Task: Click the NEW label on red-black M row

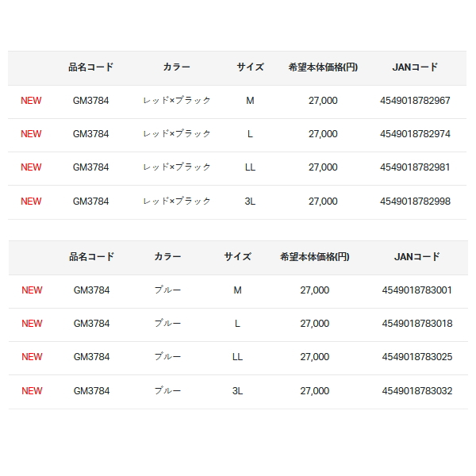Action: [x=31, y=101]
